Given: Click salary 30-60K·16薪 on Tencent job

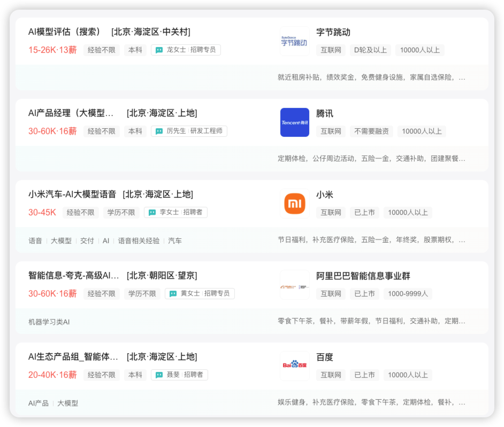Looking at the screenshot, I should click(52, 131).
